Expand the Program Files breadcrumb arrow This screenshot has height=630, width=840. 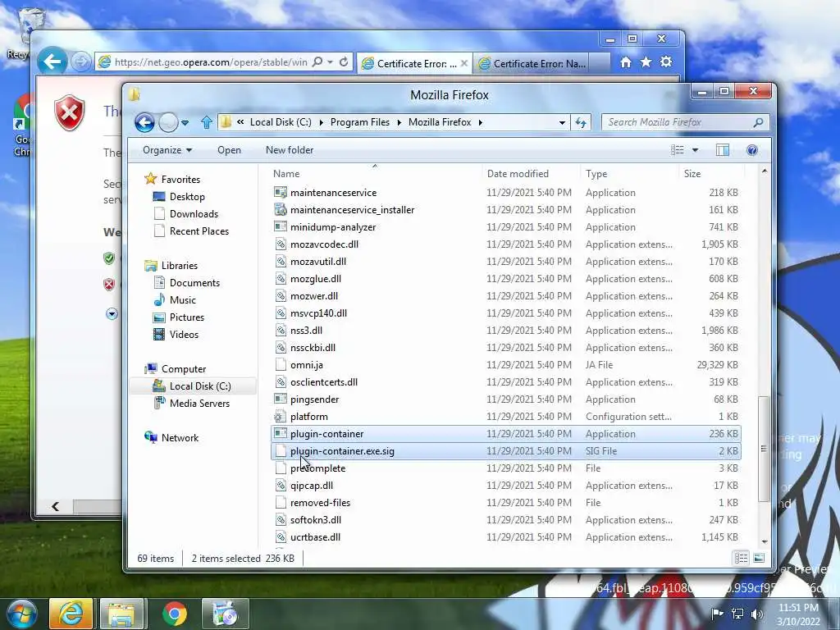click(x=399, y=123)
